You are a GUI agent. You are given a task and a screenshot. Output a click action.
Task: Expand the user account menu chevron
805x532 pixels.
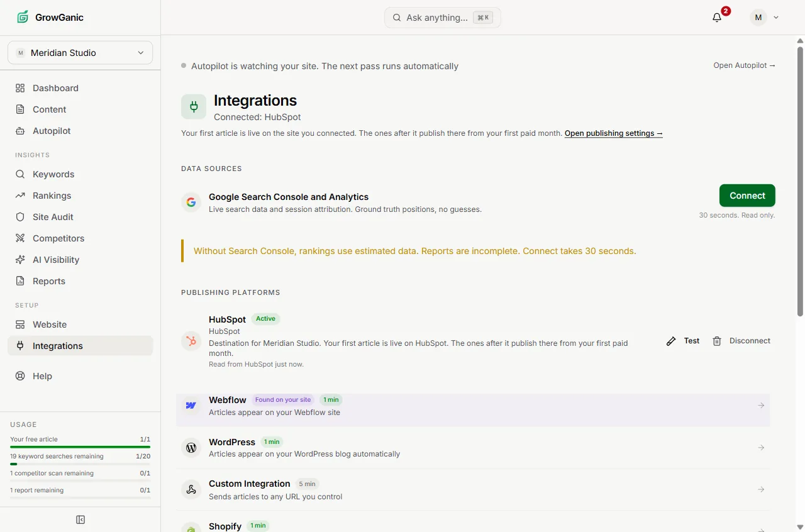776,18
